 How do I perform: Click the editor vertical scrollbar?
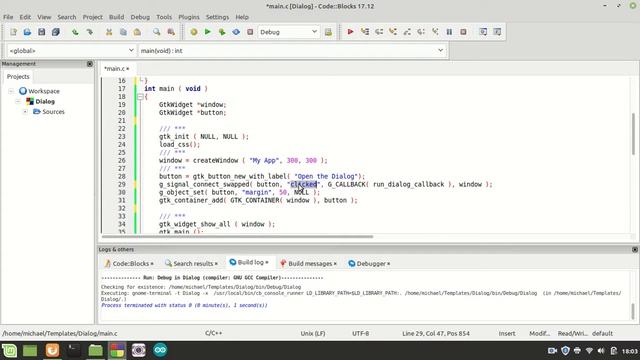pos(633,134)
